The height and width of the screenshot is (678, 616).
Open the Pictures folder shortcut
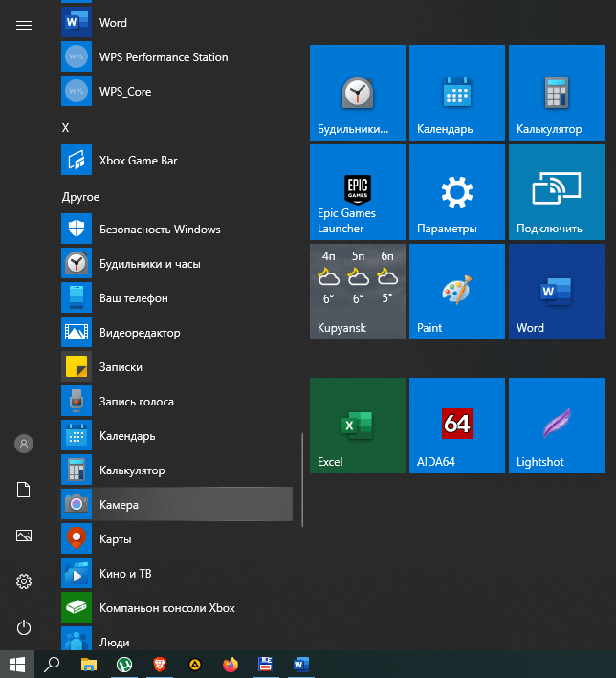[x=24, y=536]
